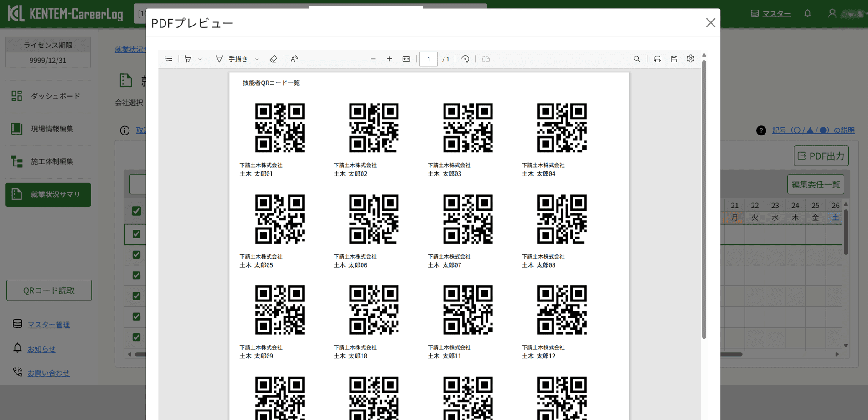Image resolution: width=868 pixels, height=420 pixels.
Task: Pick the eraser tool
Action: 273,58
